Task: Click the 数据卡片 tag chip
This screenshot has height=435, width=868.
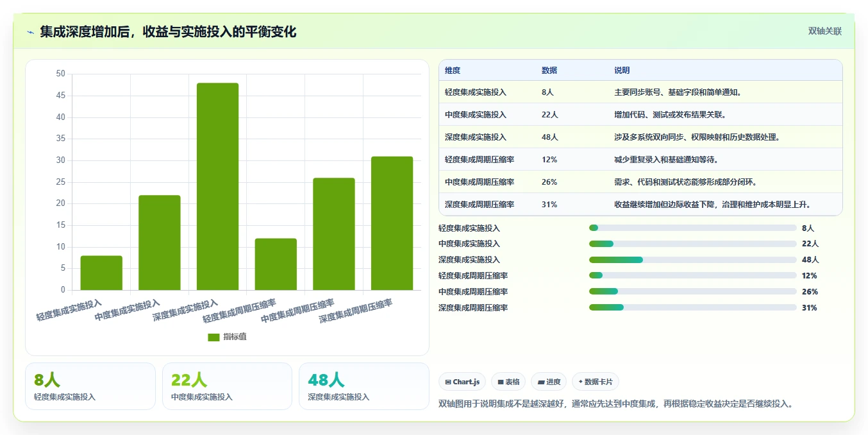Action: [596, 382]
